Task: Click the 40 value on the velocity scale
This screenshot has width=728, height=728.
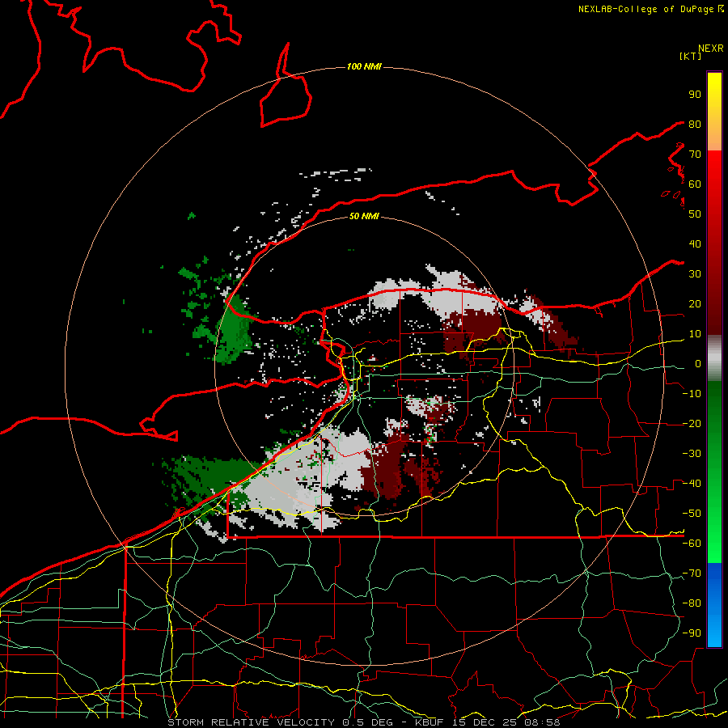Action: coord(695,243)
